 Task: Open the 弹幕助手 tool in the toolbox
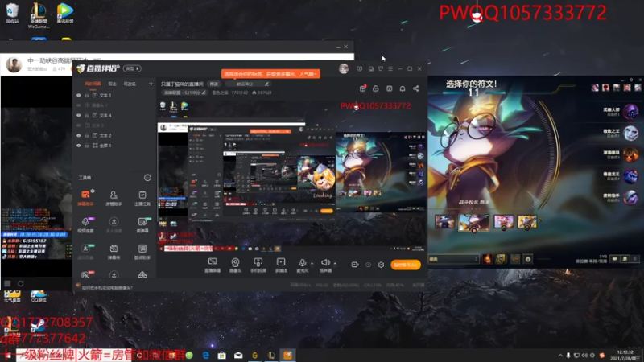point(85,197)
